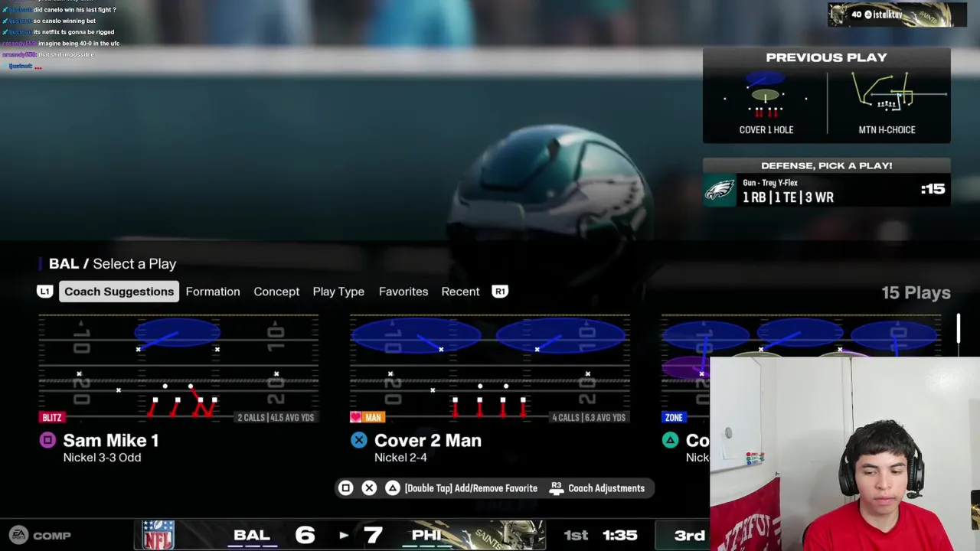Open the Recent plays tab
The height and width of the screenshot is (551, 980).
tap(460, 292)
